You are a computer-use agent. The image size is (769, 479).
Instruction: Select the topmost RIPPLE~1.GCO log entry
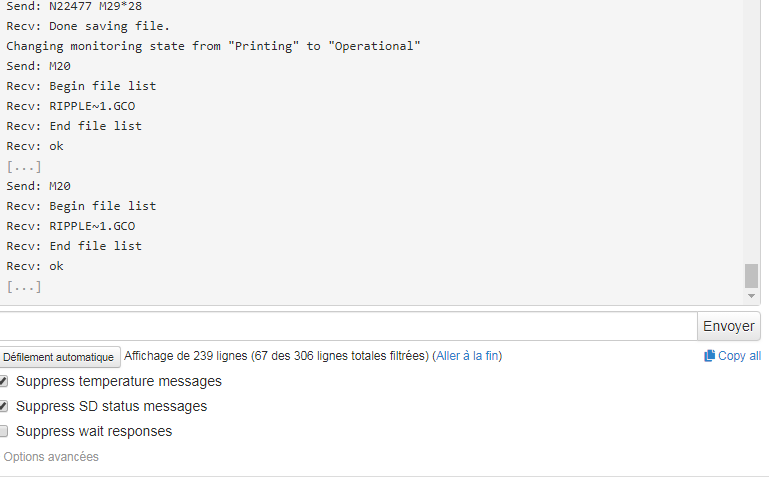pos(71,106)
